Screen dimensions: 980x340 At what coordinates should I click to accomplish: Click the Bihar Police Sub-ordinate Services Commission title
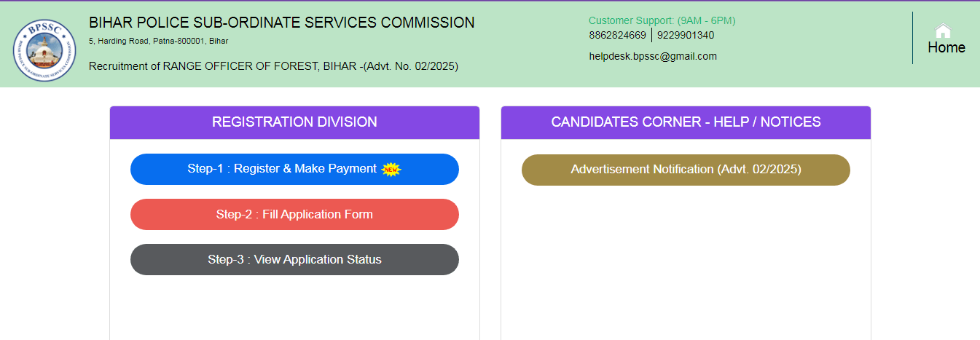point(281,23)
